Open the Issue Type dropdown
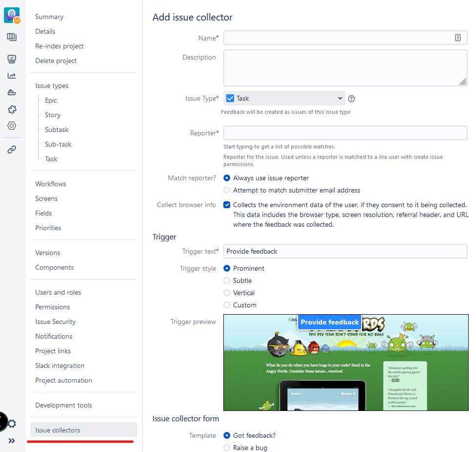The width and height of the screenshot is (476, 452). [x=284, y=98]
